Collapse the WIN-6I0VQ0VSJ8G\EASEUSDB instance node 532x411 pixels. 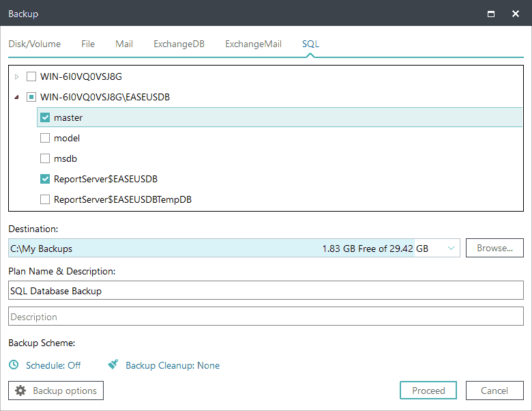pyautogui.click(x=17, y=97)
